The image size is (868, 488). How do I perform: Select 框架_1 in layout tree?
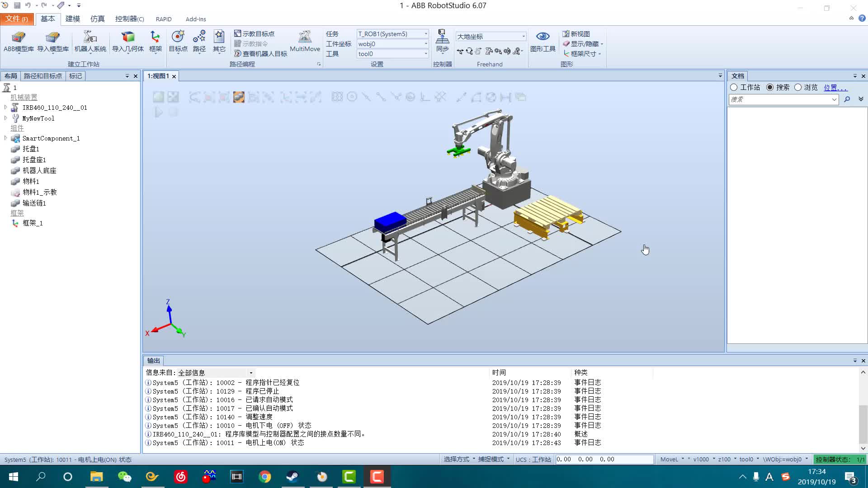tap(33, 223)
